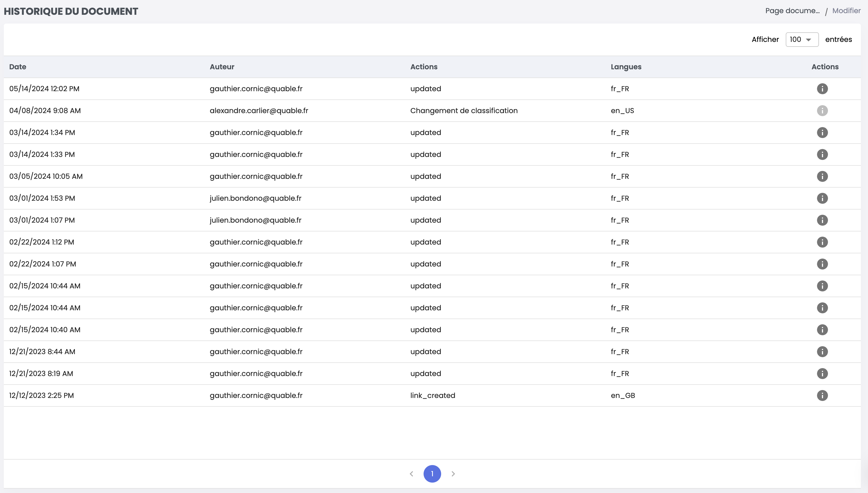Select date 03/05/2024 10:05 AM
The image size is (868, 493).
point(46,176)
